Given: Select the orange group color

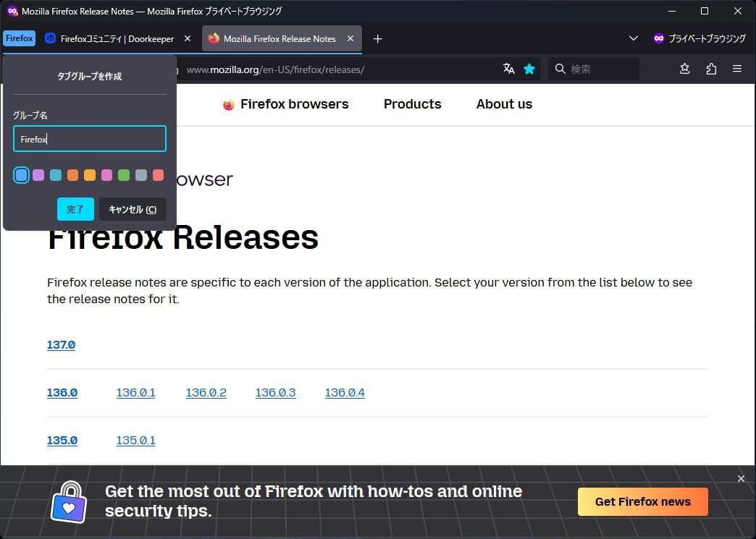Looking at the screenshot, I should 73,175.
